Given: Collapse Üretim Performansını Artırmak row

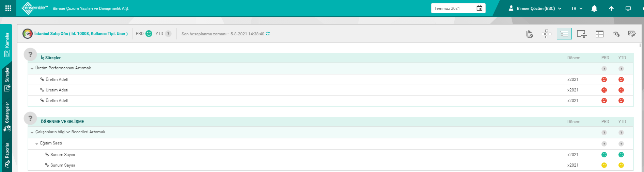Looking at the screenshot, I should click(x=32, y=69).
